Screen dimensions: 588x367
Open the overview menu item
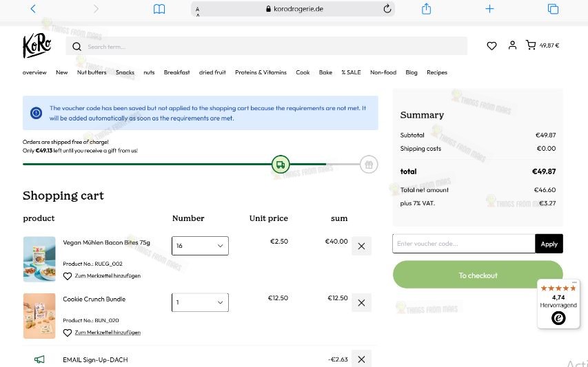pos(34,72)
